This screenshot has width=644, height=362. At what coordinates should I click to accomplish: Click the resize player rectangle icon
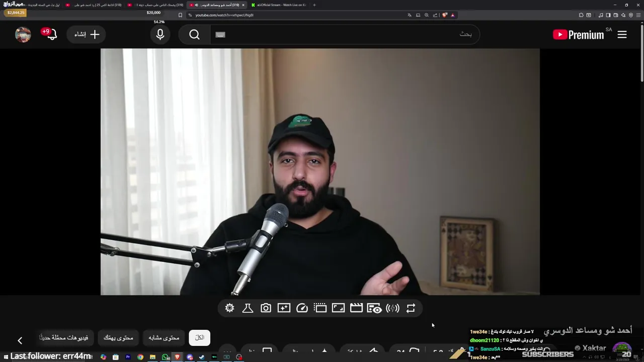coord(338,308)
